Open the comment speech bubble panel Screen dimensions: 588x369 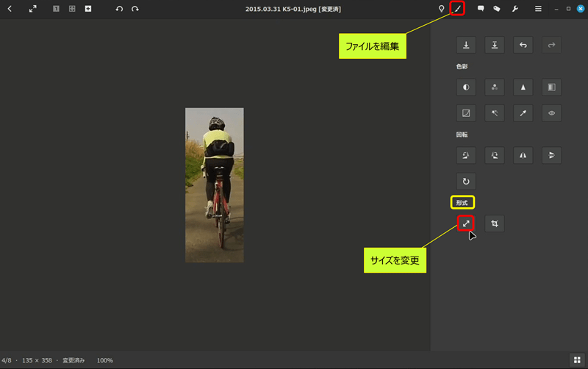(x=481, y=9)
